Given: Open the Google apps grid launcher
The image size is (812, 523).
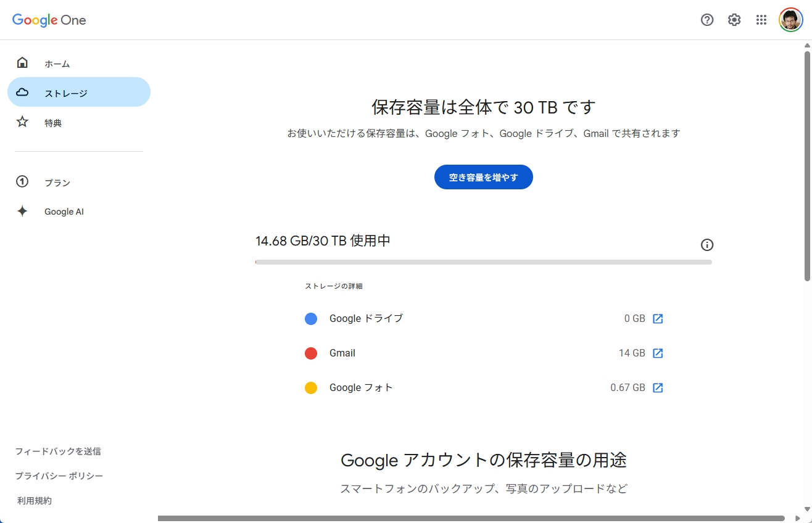Looking at the screenshot, I should (761, 20).
